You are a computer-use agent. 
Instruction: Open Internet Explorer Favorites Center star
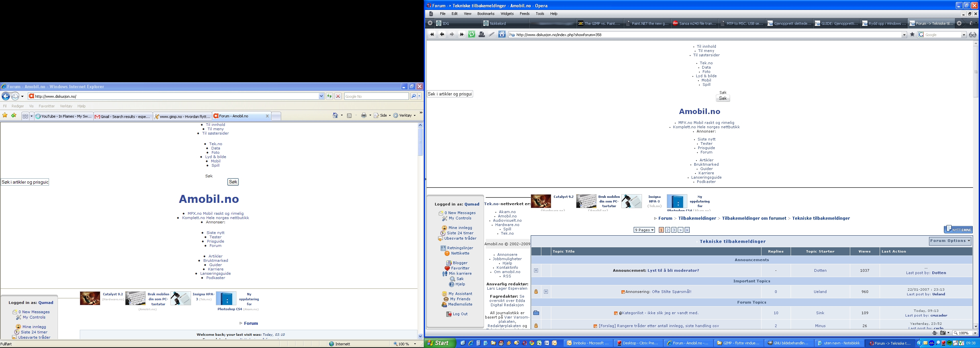(x=5, y=115)
